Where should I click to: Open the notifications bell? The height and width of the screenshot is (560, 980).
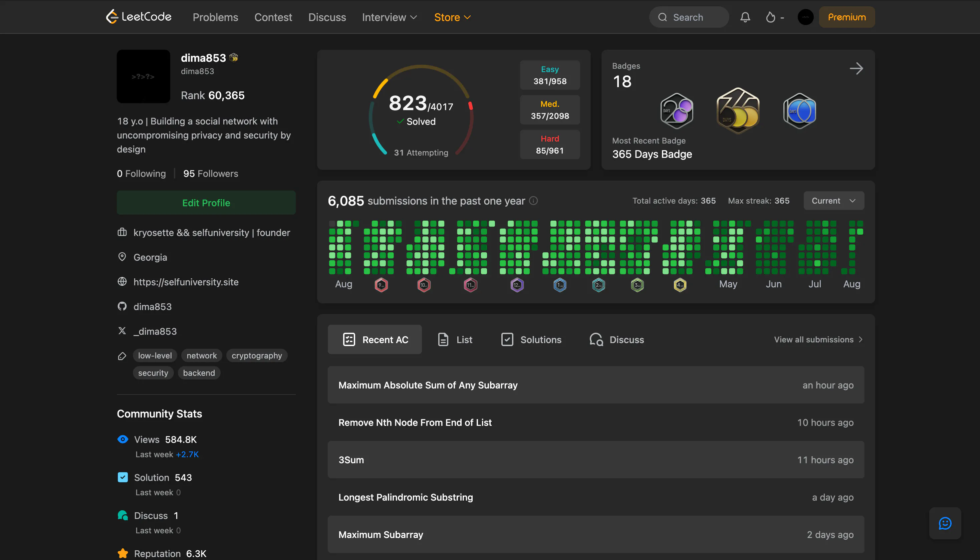click(x=745, y=17)
